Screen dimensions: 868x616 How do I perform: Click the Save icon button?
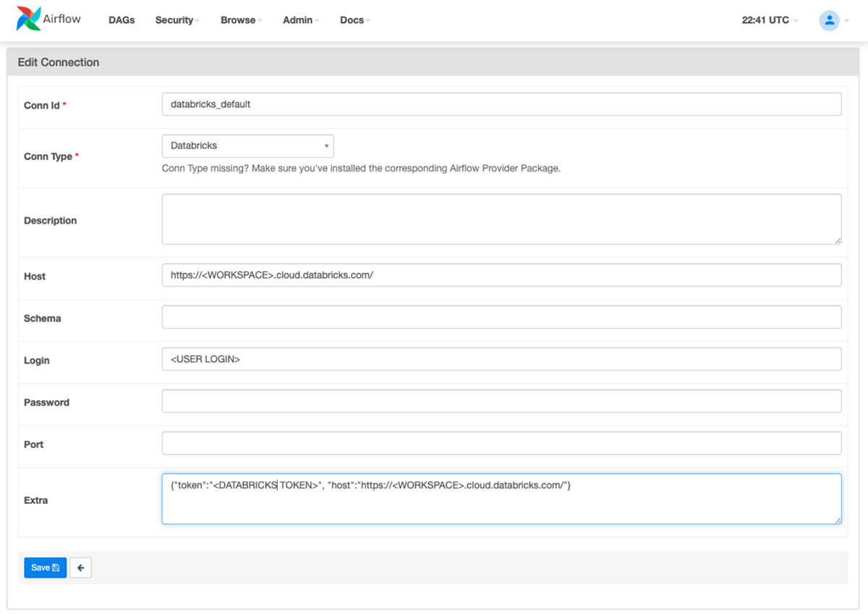(45, 568)
